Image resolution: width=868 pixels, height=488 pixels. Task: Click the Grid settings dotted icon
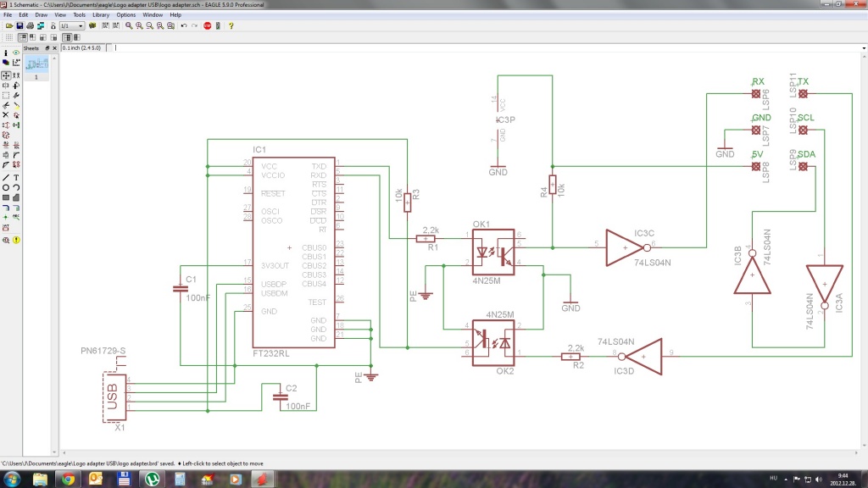(x=9, y=37)
